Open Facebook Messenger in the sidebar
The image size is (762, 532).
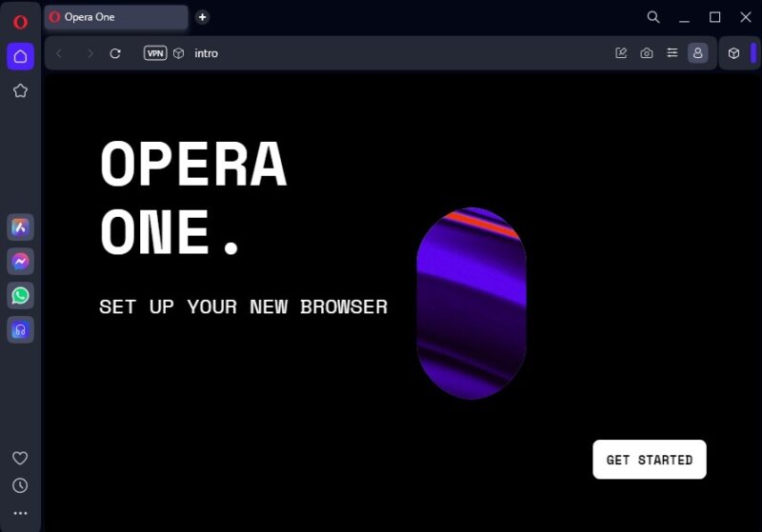[x=20, y=261]
